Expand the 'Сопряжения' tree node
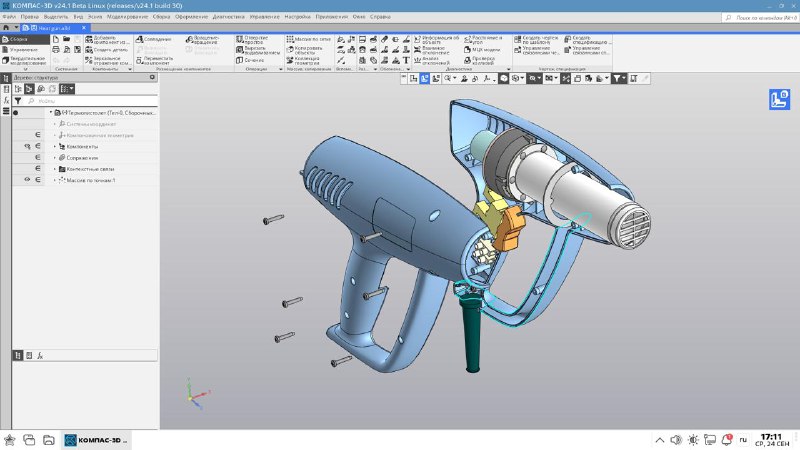The width and height of the screenshot is (800, 450). (53, 158)
